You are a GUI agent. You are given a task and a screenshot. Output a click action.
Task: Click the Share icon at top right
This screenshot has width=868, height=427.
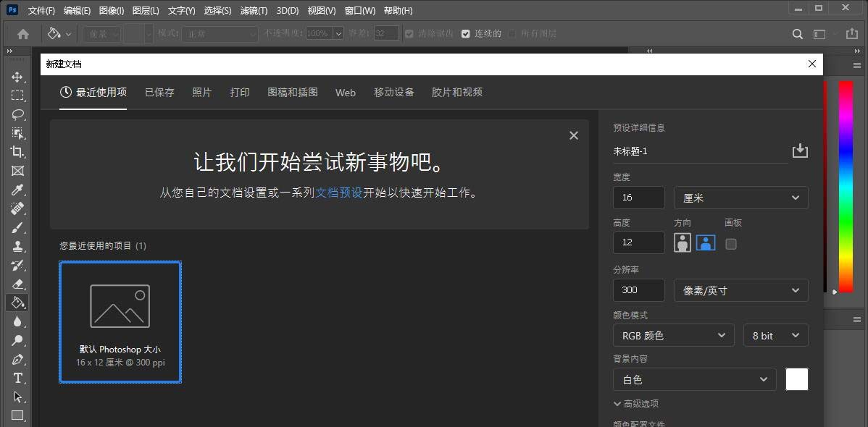point(852,34)
